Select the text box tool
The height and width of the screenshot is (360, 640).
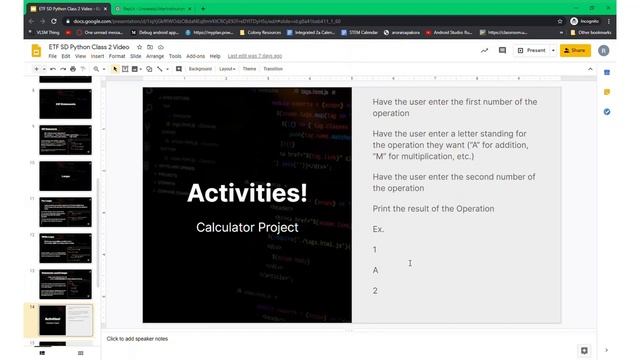pos(125,69)
